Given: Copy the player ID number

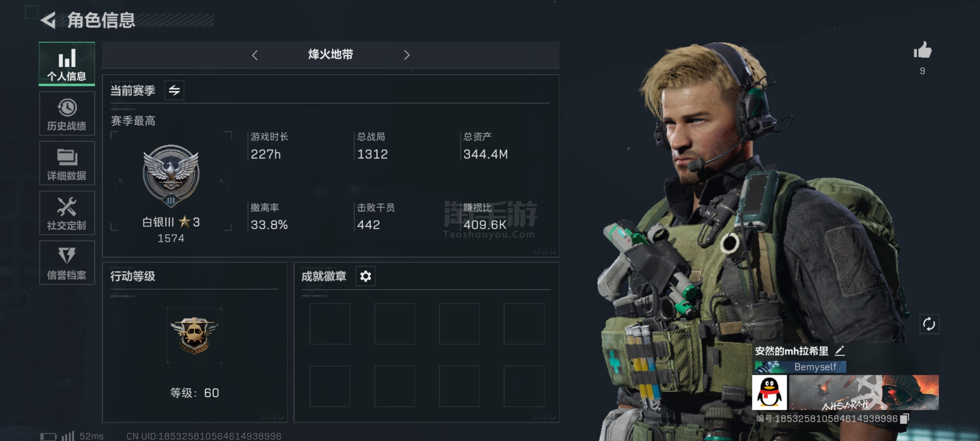Looking at the screenshot, I should [x=905, y=419].
